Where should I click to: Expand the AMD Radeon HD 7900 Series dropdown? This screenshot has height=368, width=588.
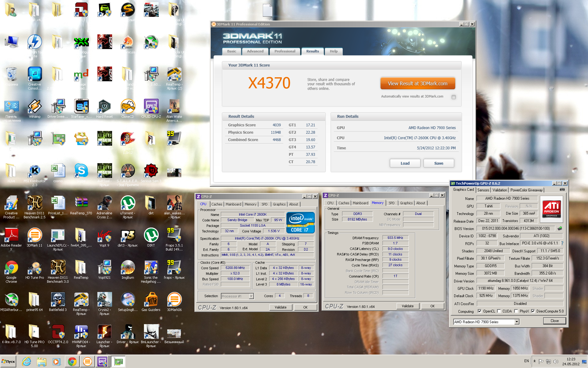(517, 322)
